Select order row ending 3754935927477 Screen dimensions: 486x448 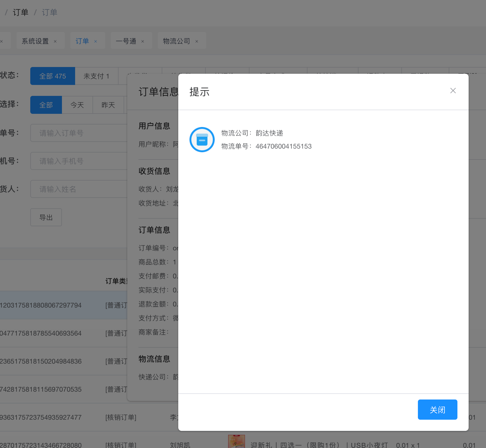click(x=89, y=417)
